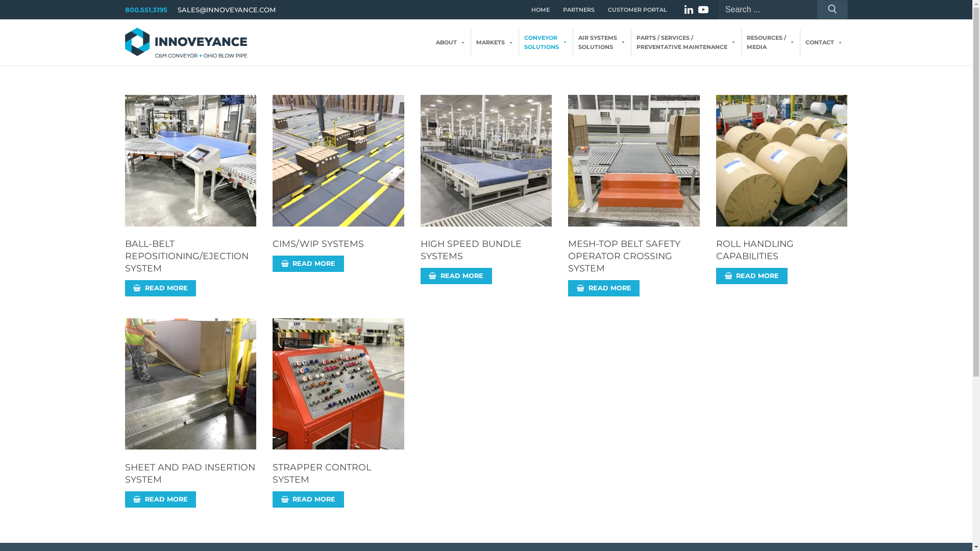Open the Sheet and Pad Insertion photo
Viewport: 980px width, 551px height.
click(190, 384)
